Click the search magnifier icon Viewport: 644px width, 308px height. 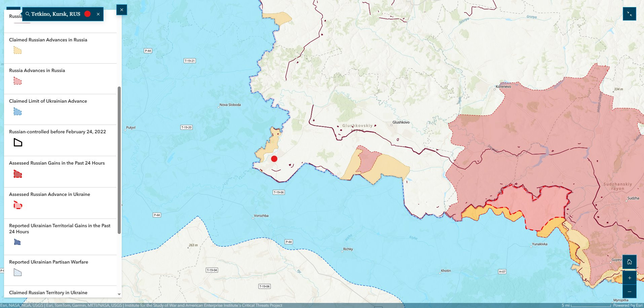point(28,14)
